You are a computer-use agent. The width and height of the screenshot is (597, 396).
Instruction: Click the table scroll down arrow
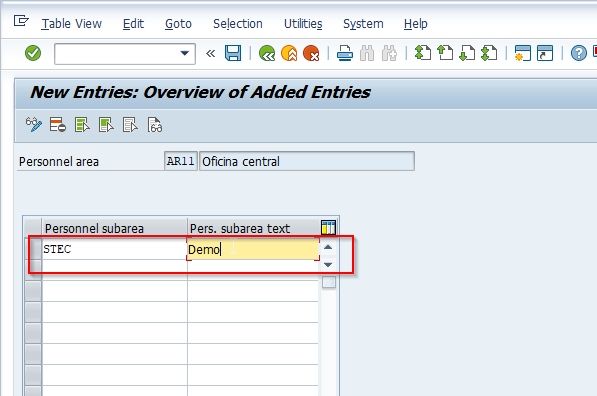tap(328, 264)
